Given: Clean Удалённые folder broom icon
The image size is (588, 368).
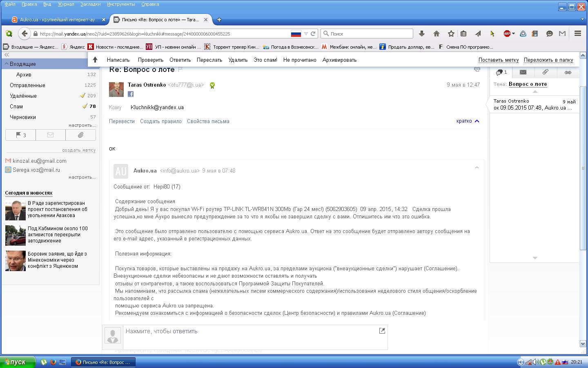Looking at the screenshot, I should coord(83,96).
